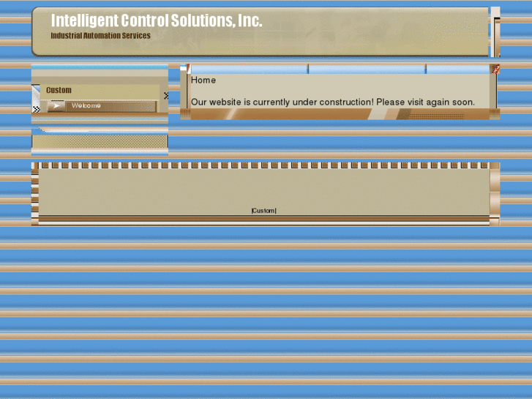Screen dimensions: 532x399
Task: Click the under construction message text
Action: 332,102
